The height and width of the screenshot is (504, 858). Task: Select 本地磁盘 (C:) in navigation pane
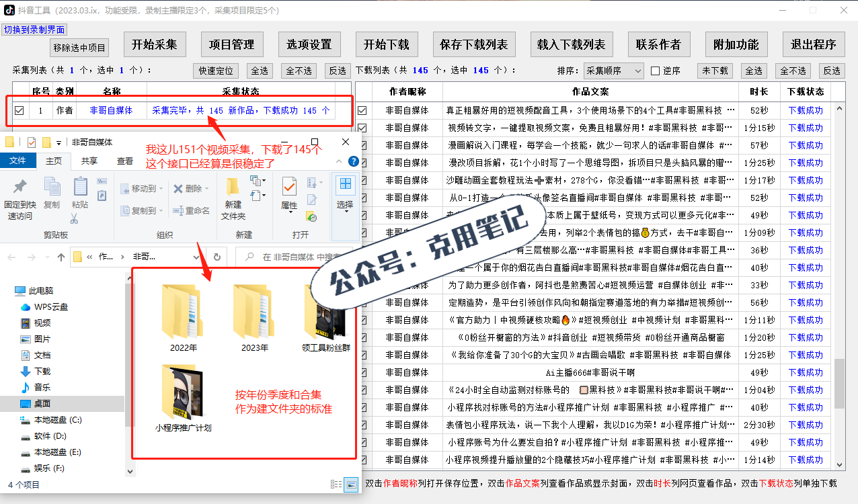(50, 419)
